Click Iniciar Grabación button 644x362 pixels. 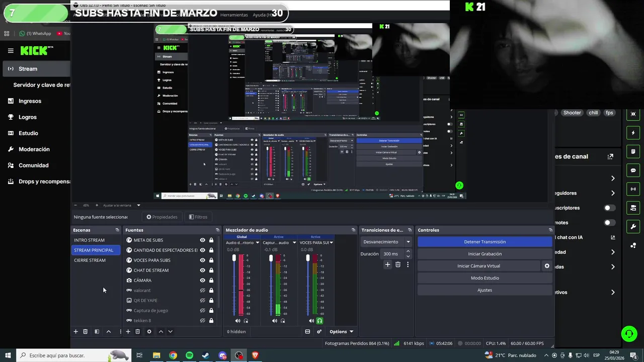(x=485, y=254)
